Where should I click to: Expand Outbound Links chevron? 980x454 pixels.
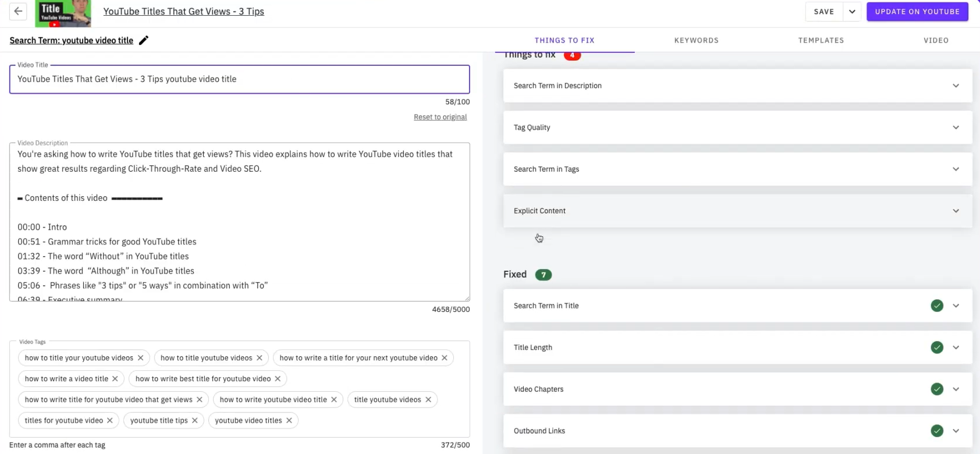pos(956,431)
